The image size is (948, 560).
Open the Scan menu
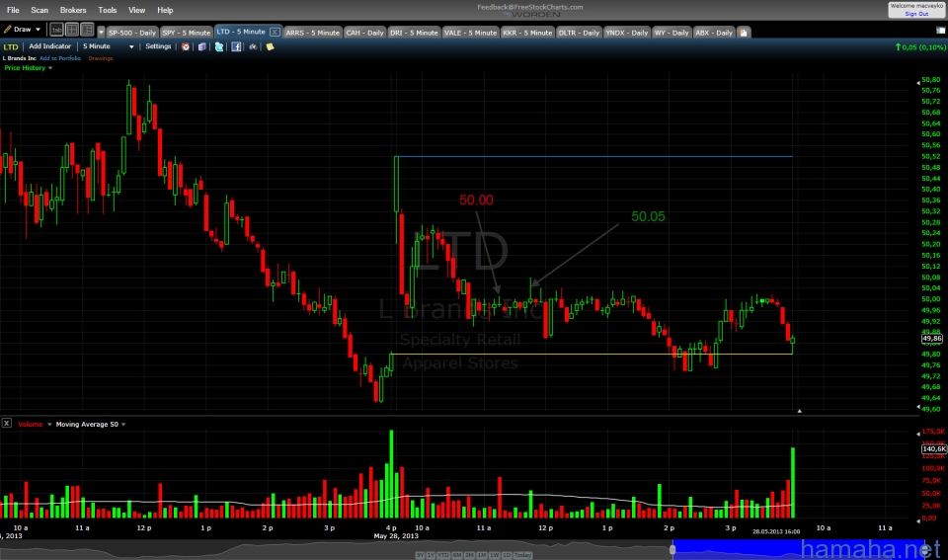point(39,10)
